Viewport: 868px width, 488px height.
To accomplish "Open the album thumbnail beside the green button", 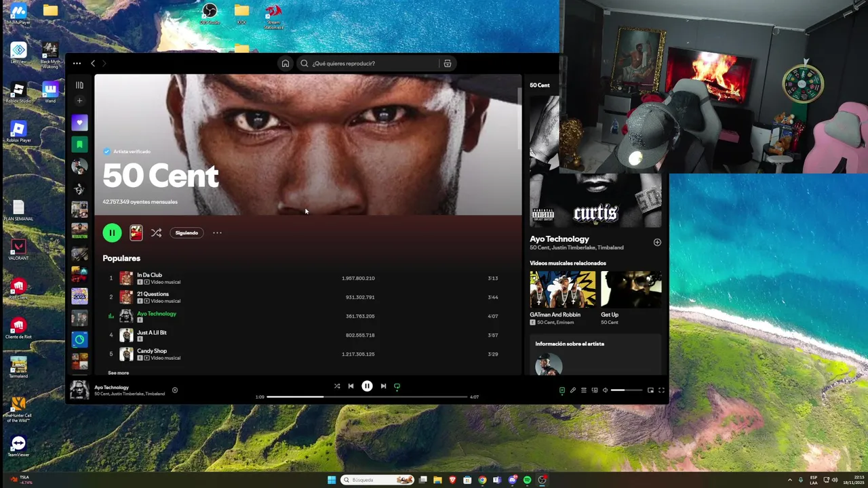I will coord(136,232).
